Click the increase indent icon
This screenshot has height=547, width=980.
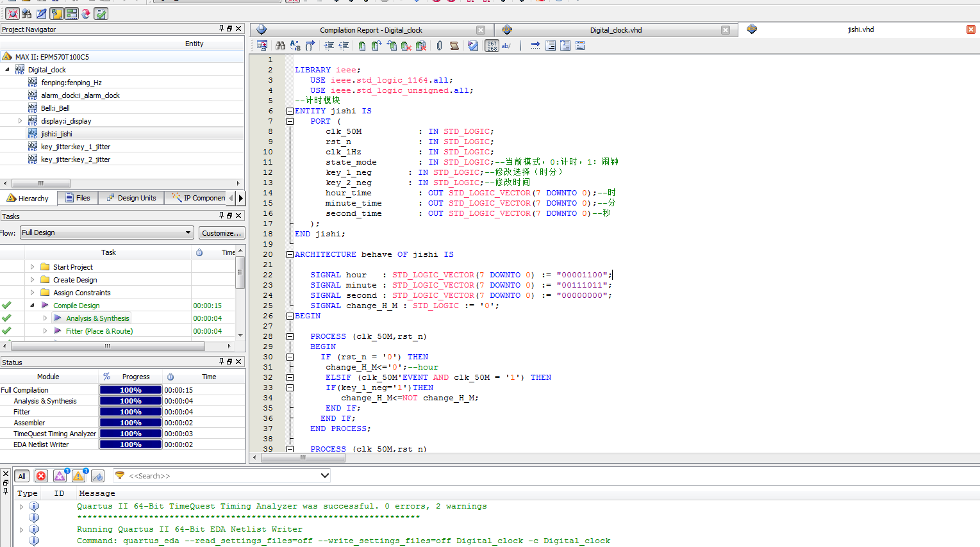pos(329,45)
